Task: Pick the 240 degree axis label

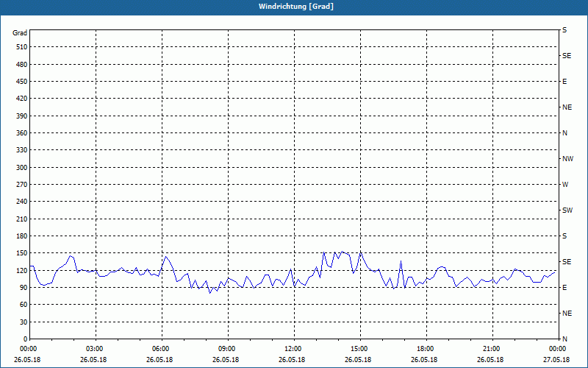Action: [x=22, y=202]
